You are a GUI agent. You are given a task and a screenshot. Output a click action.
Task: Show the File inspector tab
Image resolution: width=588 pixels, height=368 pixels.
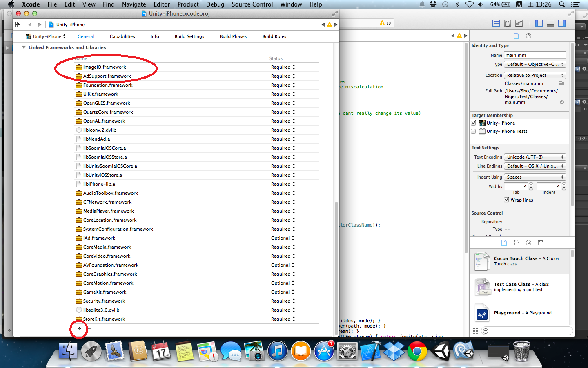coord(516,36)
